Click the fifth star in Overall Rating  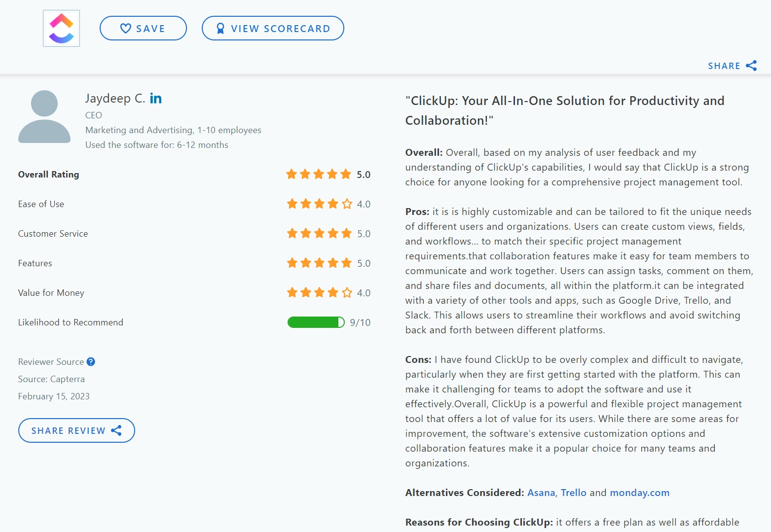point(346,174)
